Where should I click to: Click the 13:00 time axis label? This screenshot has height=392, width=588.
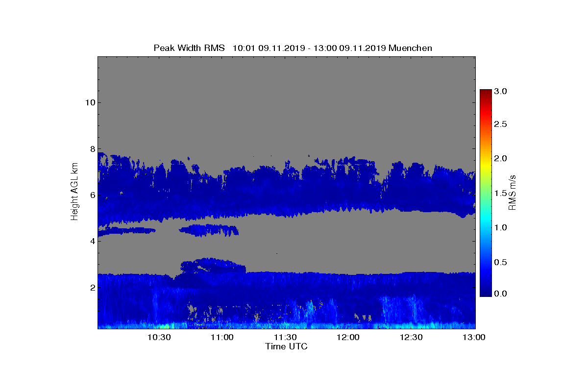(x=474, y=337)
